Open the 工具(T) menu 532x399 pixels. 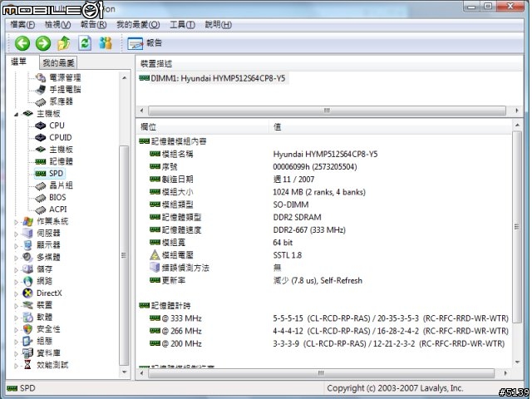coord(182,25)
